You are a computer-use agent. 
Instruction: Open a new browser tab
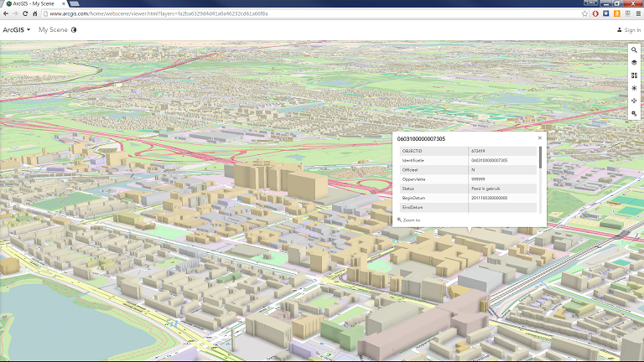[74, 4]
